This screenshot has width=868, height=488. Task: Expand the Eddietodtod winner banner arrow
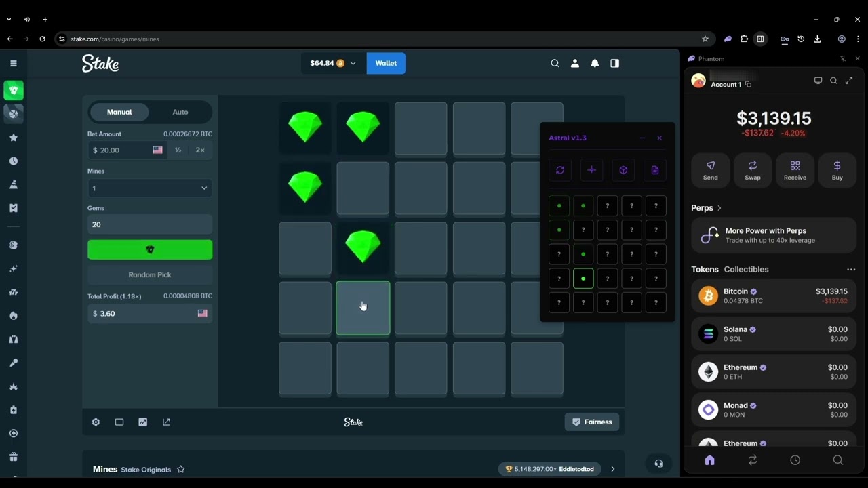[x=612, y=469]
